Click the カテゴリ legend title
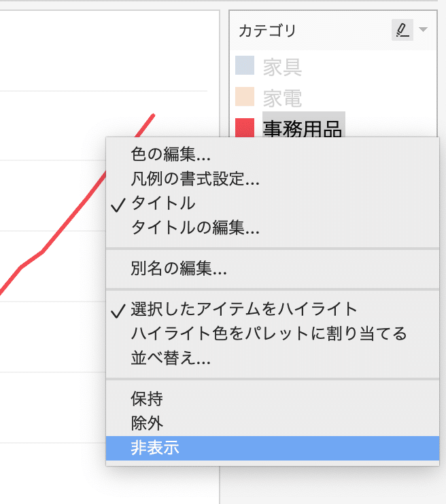 tap(267, 31)
